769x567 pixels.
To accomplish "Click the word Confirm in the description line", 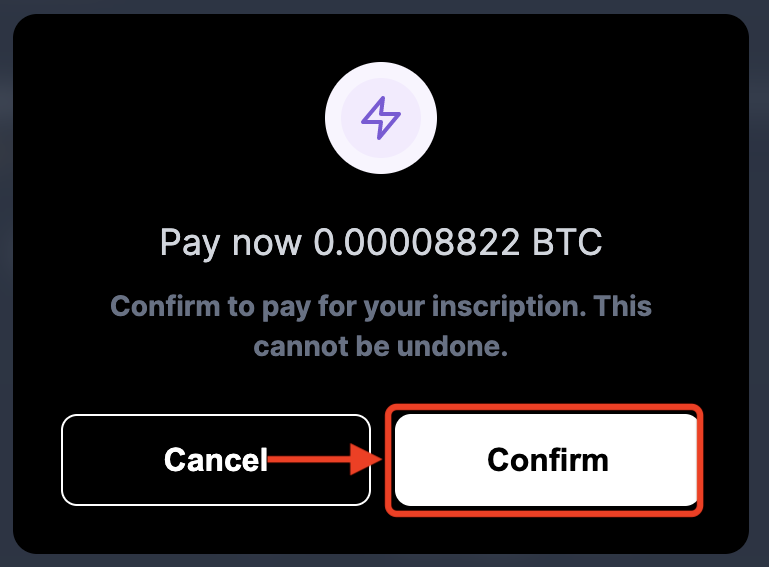I will pyautogui.click(x=165, y=306).
